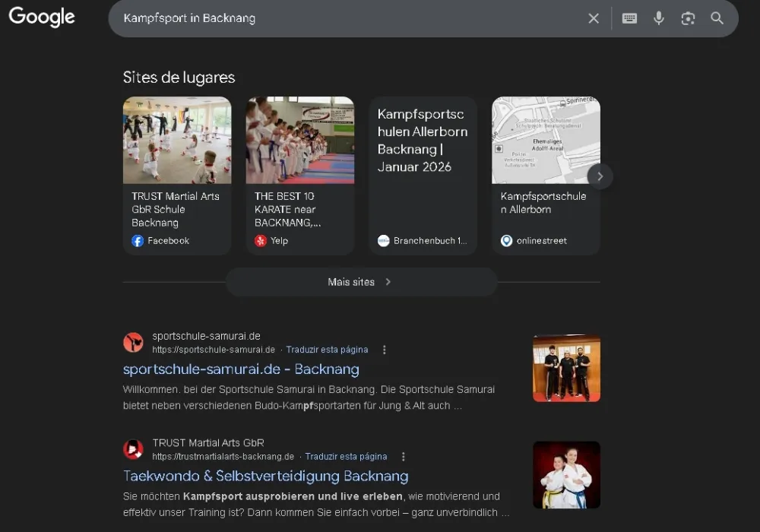
Task: Open options menu for TRUST Martial Arts result
Action: pyautogui.click(x=404, y=456)
